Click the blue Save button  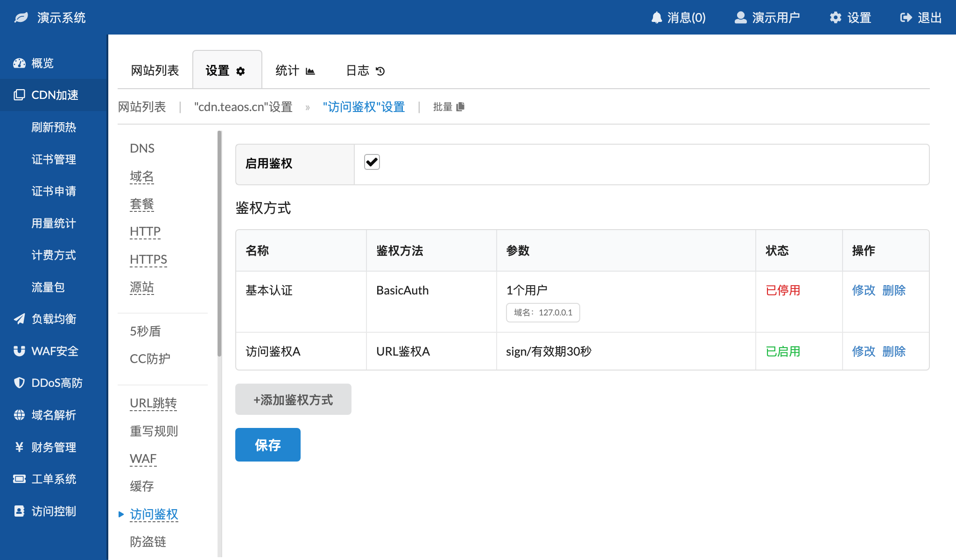[x=267, y=445]
